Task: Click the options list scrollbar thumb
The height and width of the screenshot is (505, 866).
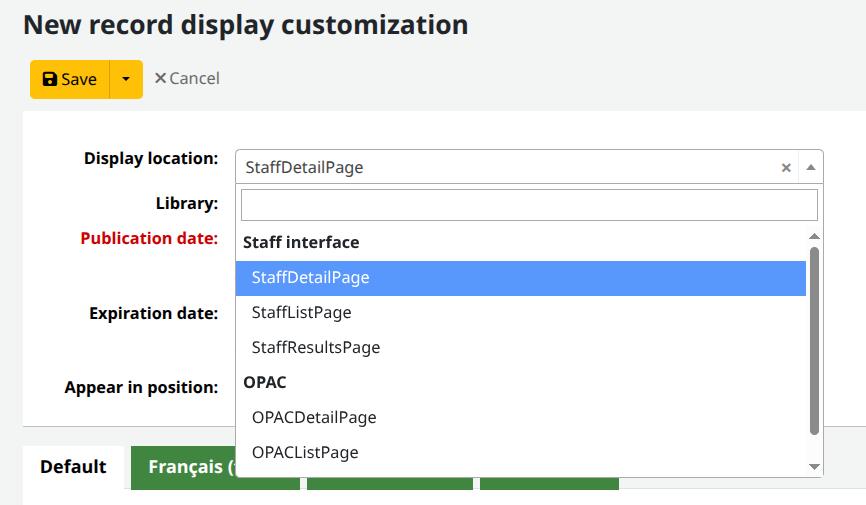Action: coord(814,340)
